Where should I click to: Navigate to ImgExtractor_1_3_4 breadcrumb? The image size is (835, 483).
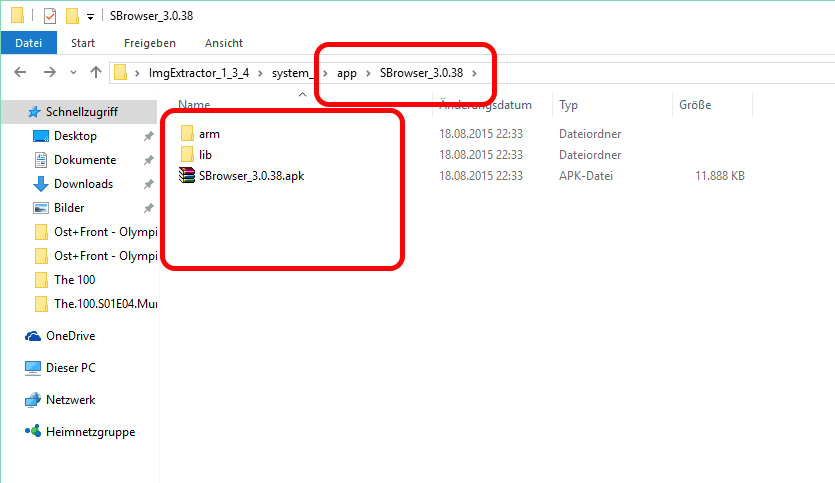[199, 73]
